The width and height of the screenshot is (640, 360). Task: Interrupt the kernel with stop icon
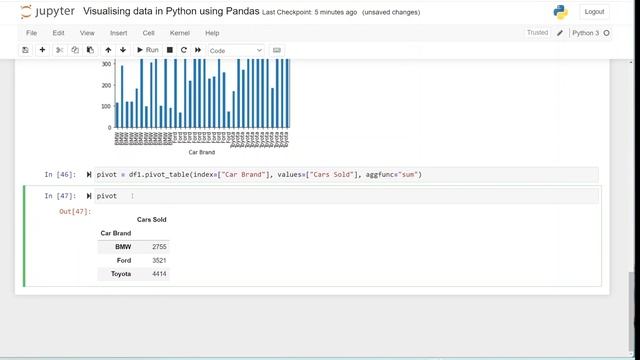(170, 50)
